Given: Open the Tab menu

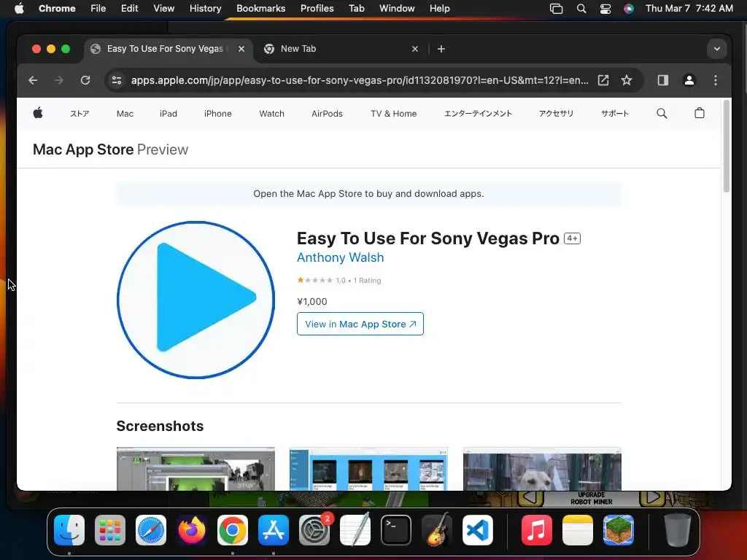Looking at the screenshot, I should pos(356,9).
